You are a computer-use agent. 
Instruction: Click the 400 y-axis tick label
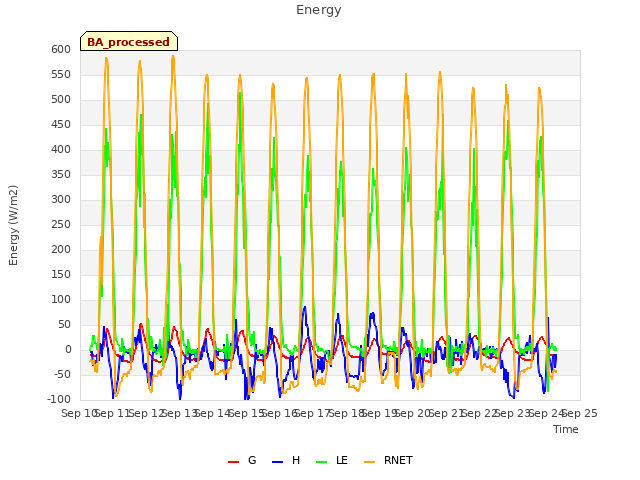click(61, 149)
